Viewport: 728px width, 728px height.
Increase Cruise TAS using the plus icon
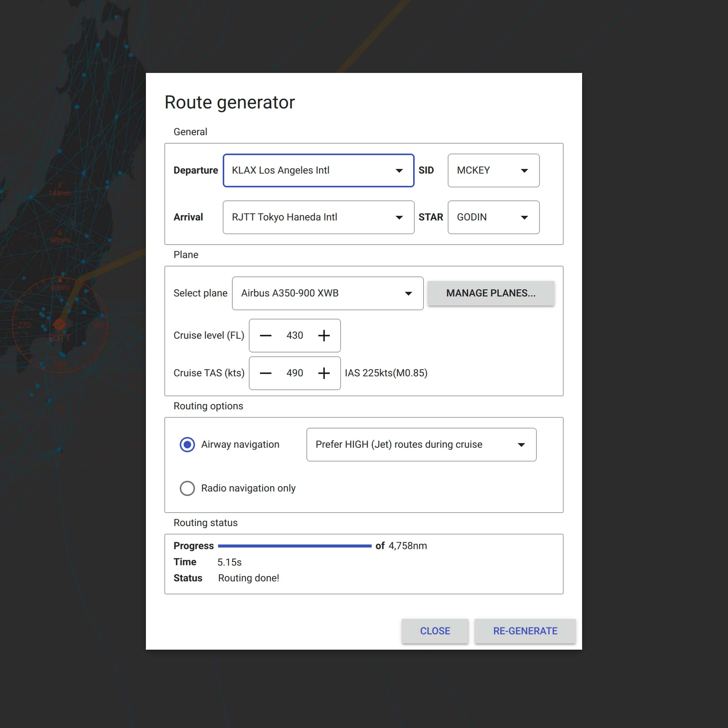pos(324,373)
